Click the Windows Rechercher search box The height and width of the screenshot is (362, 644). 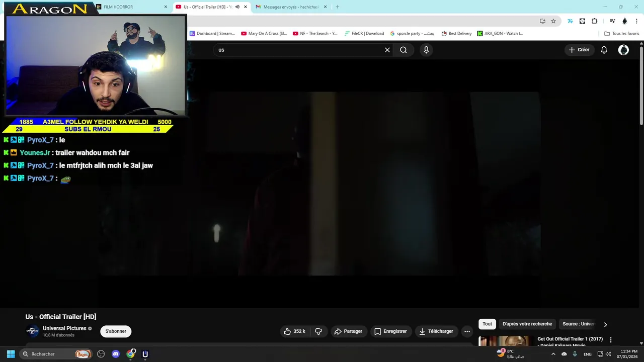coord(56,354)
